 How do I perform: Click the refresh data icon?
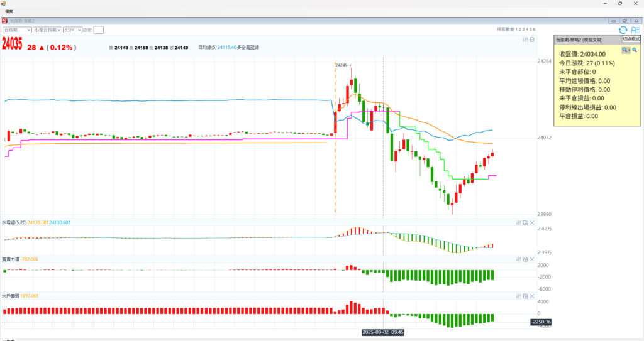623,30
